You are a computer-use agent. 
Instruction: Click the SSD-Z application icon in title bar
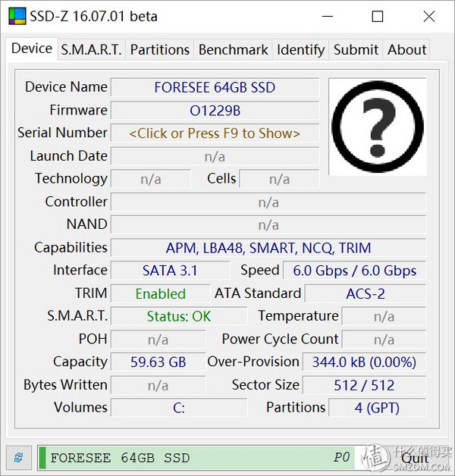click(x=17, y=16)
